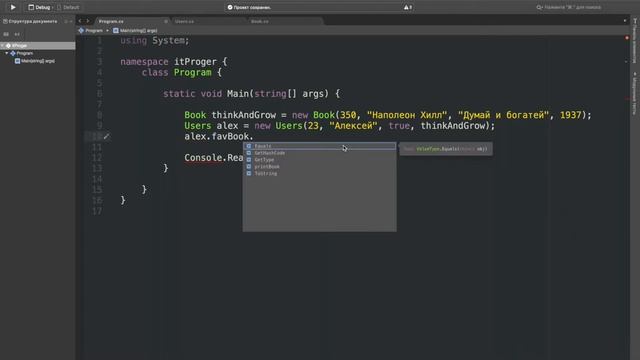Screen dimensions: 640x360
Task: Open the Debug configuration selector
Action: tap(39, 7)
